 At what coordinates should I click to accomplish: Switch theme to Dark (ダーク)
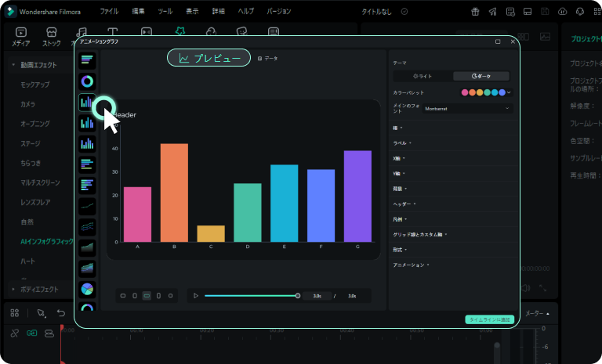pyautogui.click(x=481, y=76)
